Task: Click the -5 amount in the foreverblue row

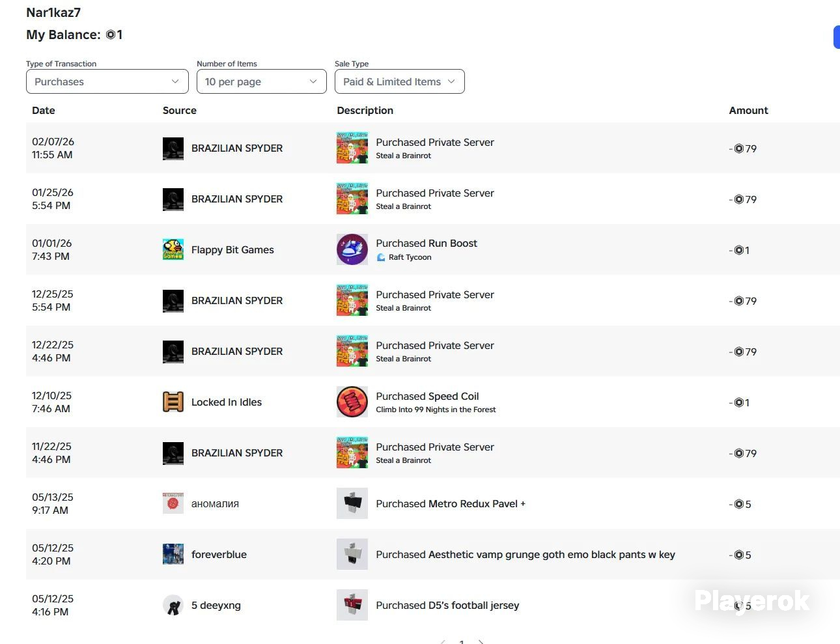Action: click(740, 555)
